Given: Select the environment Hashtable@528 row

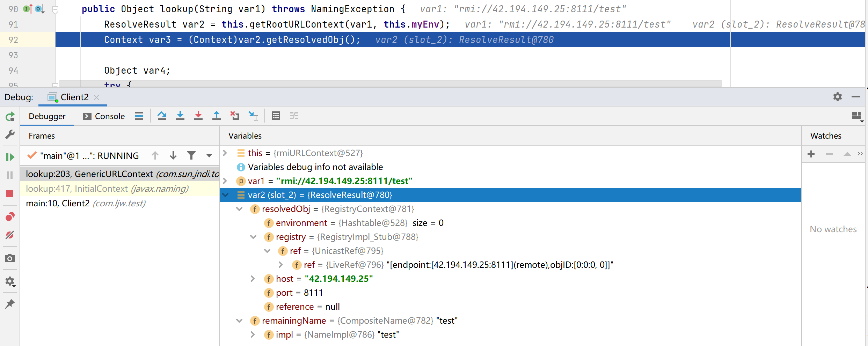Looking at the screenshot, I should (x=511, y=223).
